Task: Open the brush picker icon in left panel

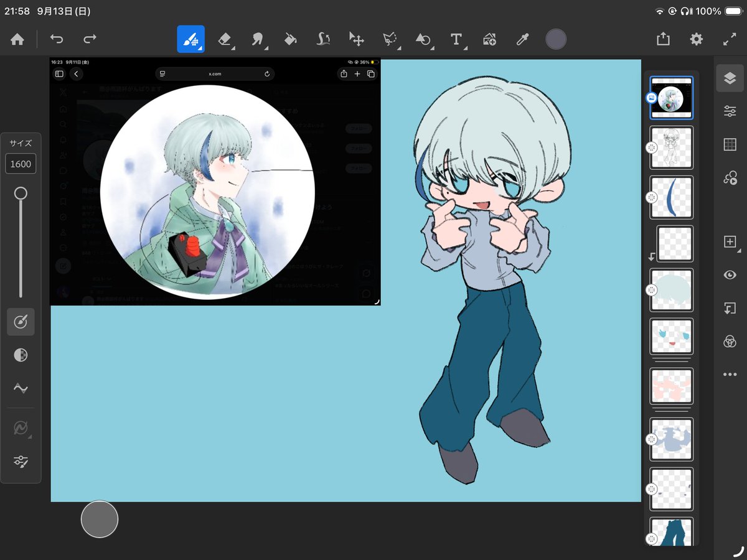Action: point(21,322)
